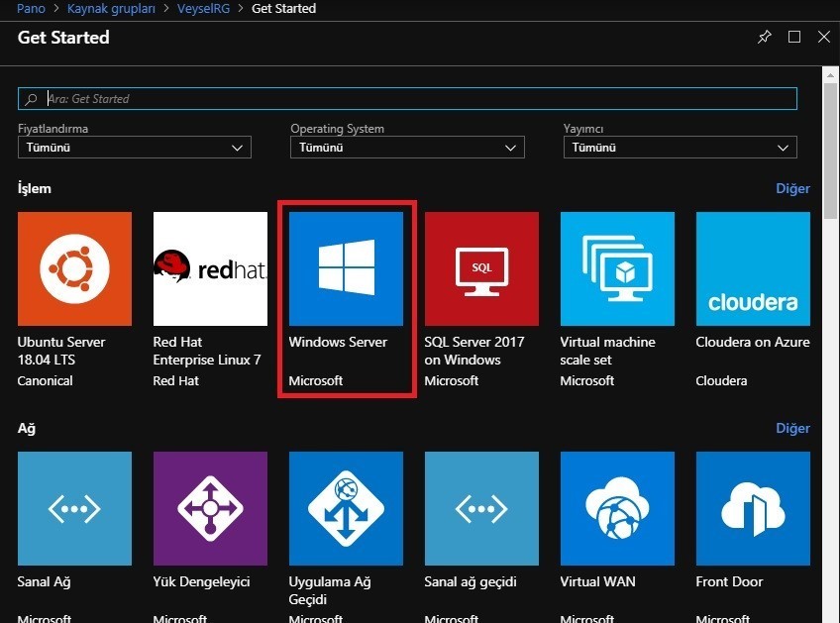The image size is (840, 623).
Task: Select the Sanal ağ geçidi gateway icon
Action: point(481,508)
